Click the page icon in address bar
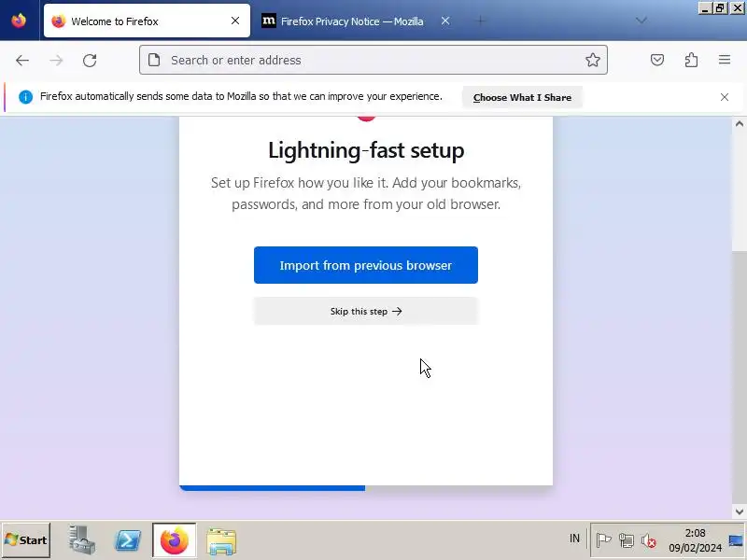747x560 pixels. (154, 60)
